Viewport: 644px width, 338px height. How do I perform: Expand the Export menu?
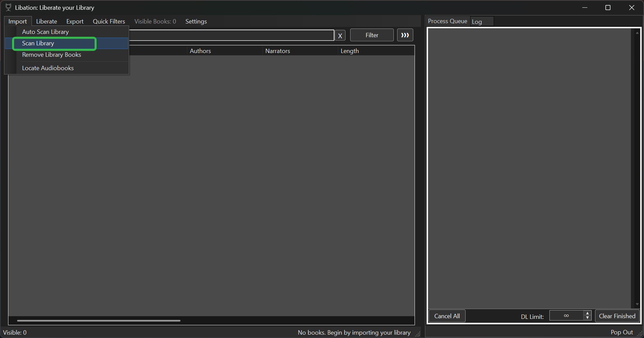click(x=75, y=21)
